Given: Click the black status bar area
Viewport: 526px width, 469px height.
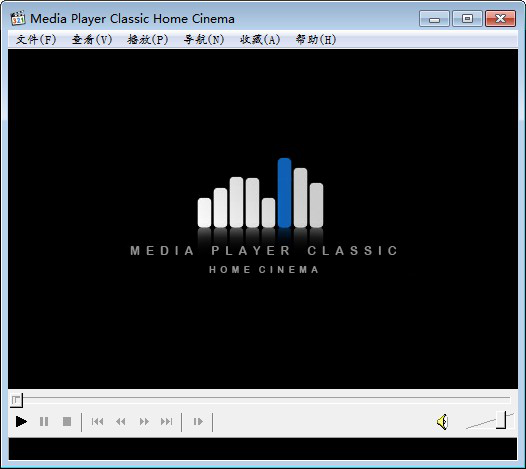Looking at the screenshot, I should point(263,449).
